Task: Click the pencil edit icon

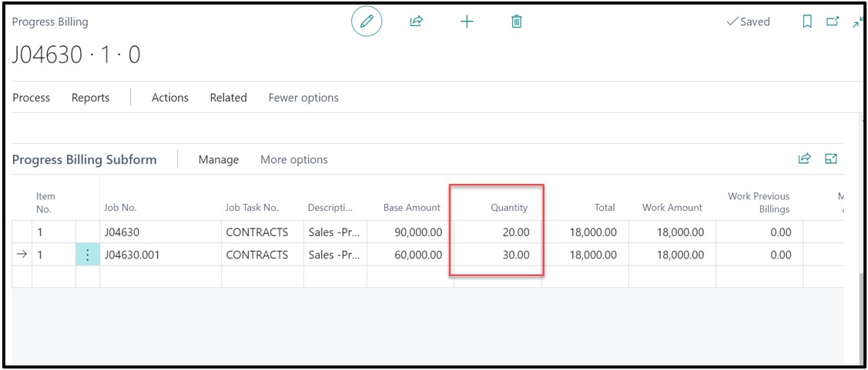Action: [x=367, y=22]
